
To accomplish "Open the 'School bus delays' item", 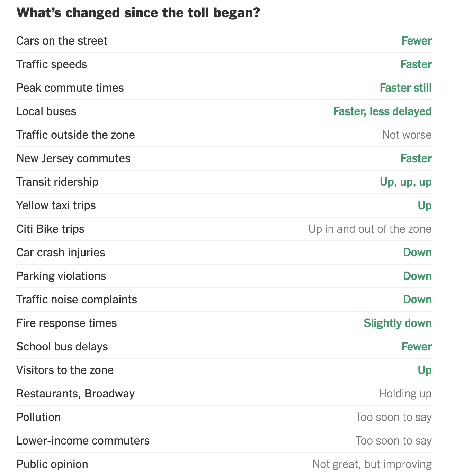I will click(62, 347).
